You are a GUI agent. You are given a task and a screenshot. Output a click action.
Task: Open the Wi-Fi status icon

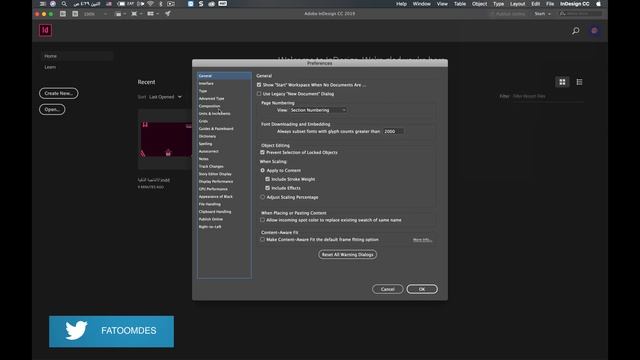click(151, 4)
